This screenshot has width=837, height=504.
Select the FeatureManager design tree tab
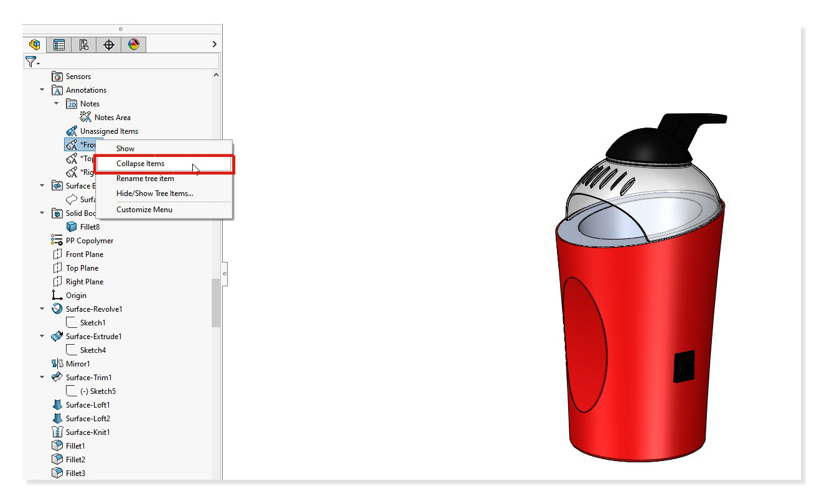pos(34,44)
